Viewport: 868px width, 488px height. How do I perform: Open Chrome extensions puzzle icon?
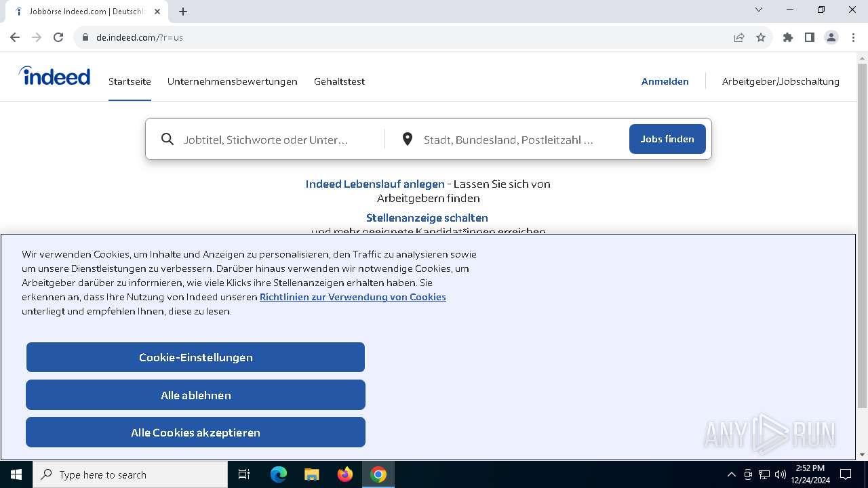[788, 37]
